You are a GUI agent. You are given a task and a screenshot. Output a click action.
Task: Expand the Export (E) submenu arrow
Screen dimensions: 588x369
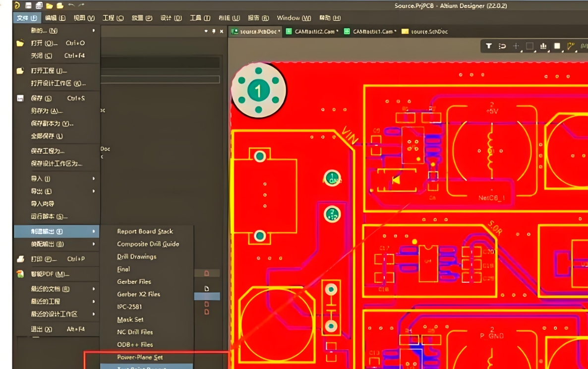[x=94, y=191]
